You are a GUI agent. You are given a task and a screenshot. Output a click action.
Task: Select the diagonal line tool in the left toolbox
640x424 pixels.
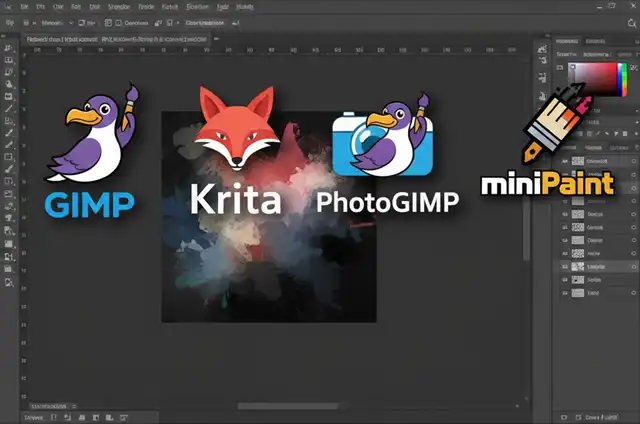click(x=9, y=109)
